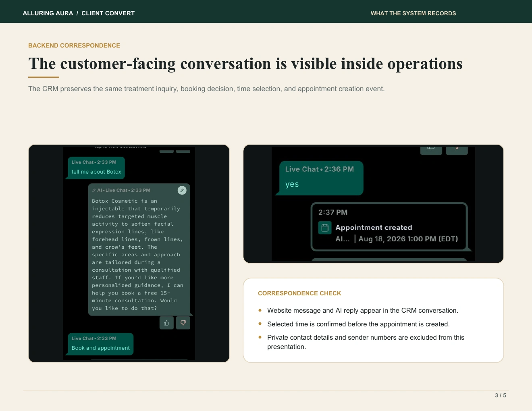Screen dimensions: 532x411
Task: Click the 'Book and appointment' chat bubble
Action: [x=100, y=344]
